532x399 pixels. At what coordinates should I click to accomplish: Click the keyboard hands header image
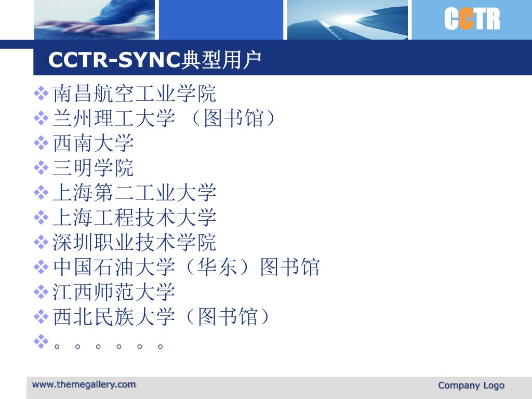point(95,20)
